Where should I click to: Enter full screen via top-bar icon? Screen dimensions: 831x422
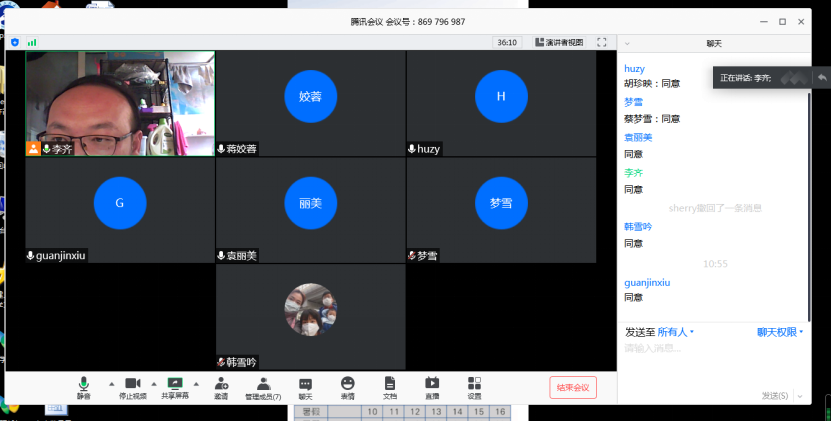[x=602, y=42]
